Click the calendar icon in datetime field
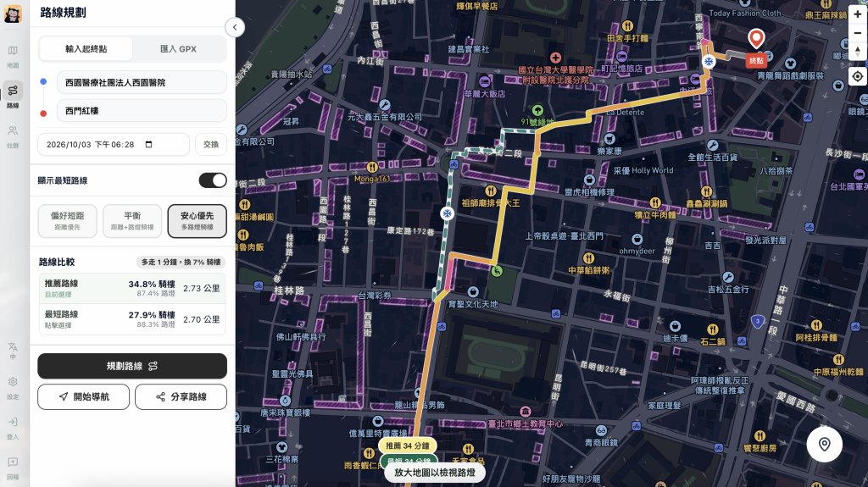The height and width of the screenshot is (487, 868). click(x=148, y=145)
